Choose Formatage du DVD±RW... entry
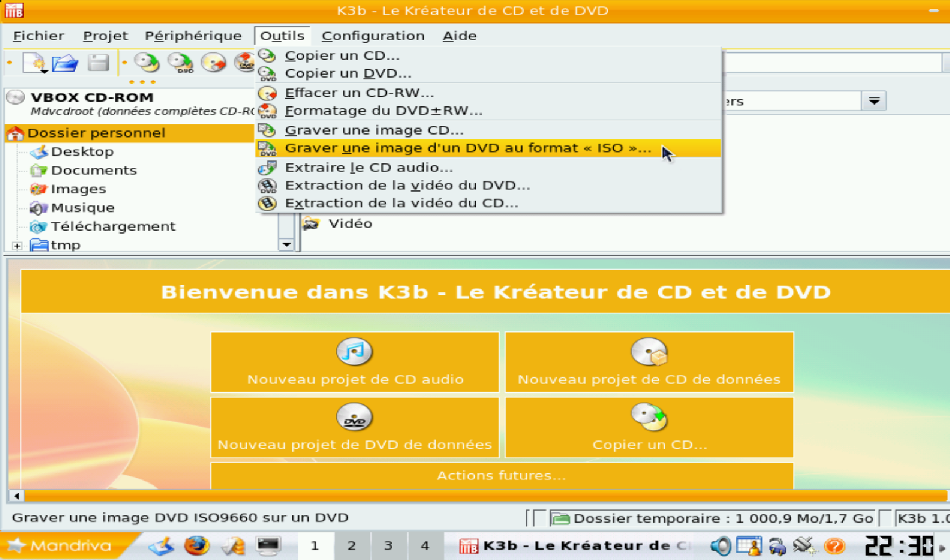950x560 pixels. [488, 110]
